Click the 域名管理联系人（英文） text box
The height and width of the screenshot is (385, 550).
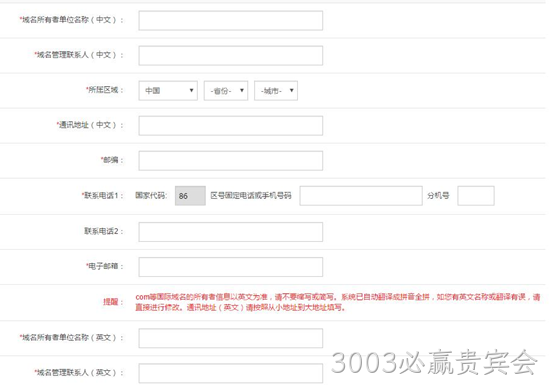pos(230,373)
